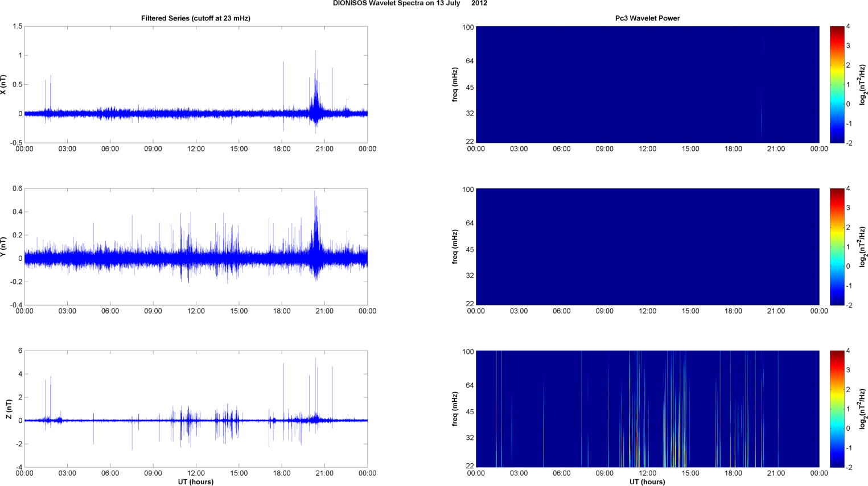Click the log2(nT²/Hz) label of the middle color bar

point(862,246)
